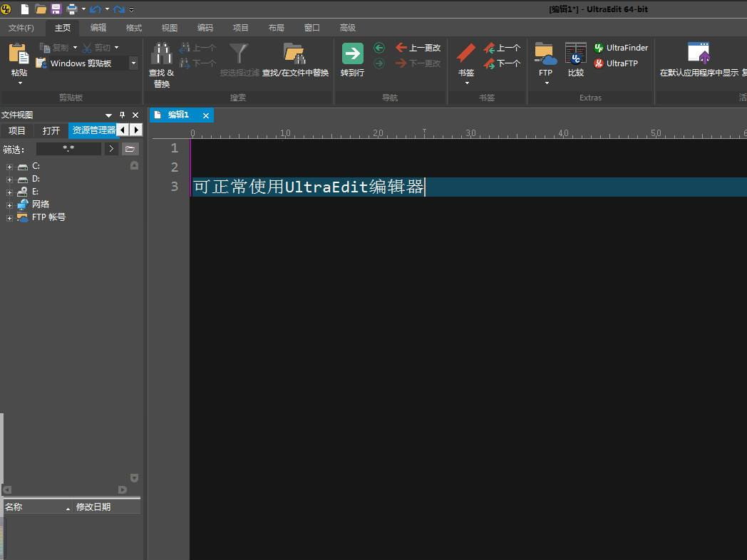Switch to the 资源管理器 panel tab
This screenshot has width=747, height=560.
coord(92,130)
